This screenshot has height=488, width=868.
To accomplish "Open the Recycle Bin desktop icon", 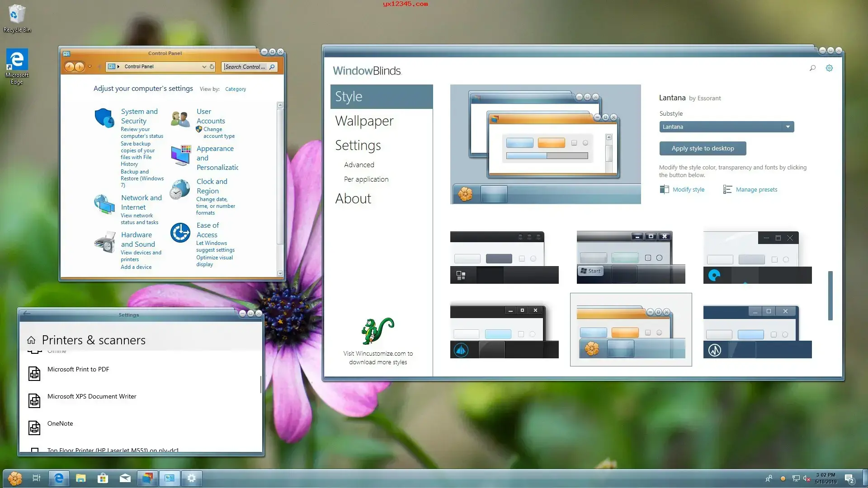I will coord(17,18).
